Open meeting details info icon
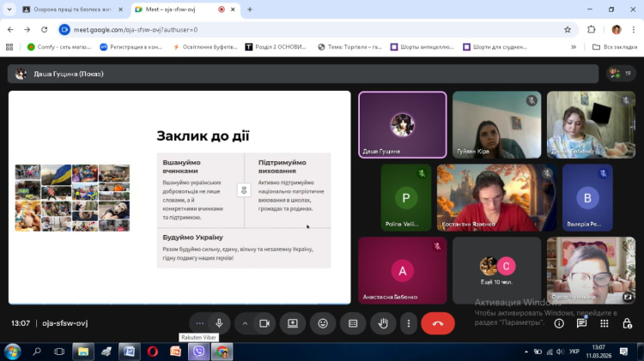Image resolution: width=644 pixels, height=361 pixels. tap(559, 323)
